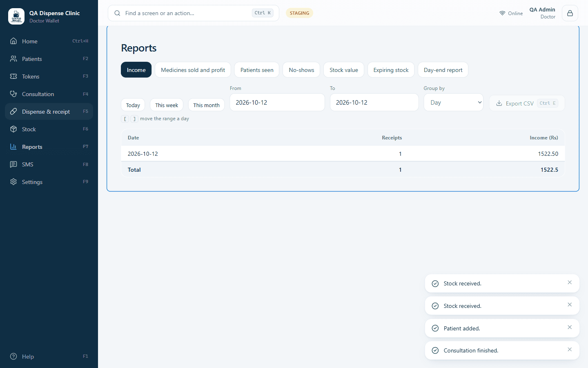Click the Total row label

pos(134,170)
